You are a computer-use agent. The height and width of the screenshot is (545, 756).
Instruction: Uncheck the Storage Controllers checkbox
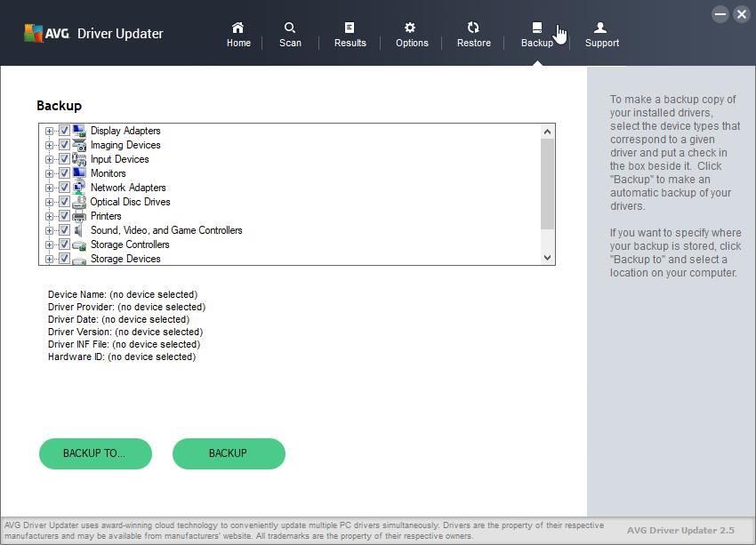[x=64, y=244]
